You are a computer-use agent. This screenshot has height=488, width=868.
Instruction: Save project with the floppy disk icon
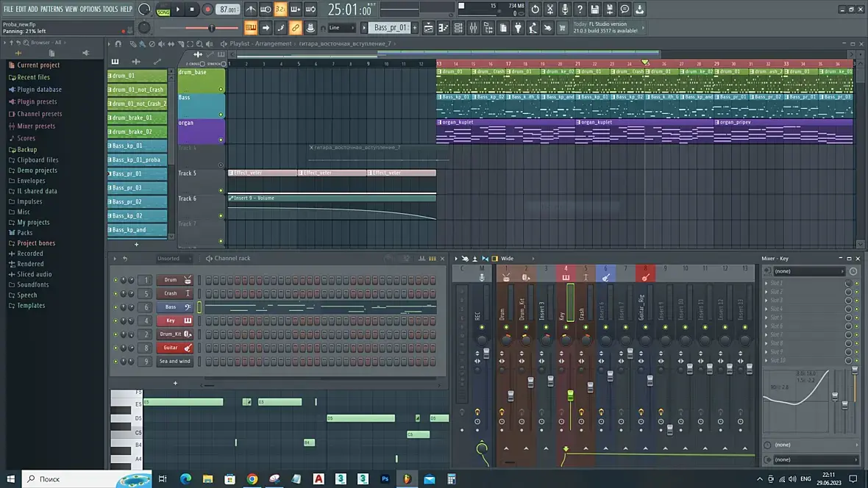(x=594, y=10)
